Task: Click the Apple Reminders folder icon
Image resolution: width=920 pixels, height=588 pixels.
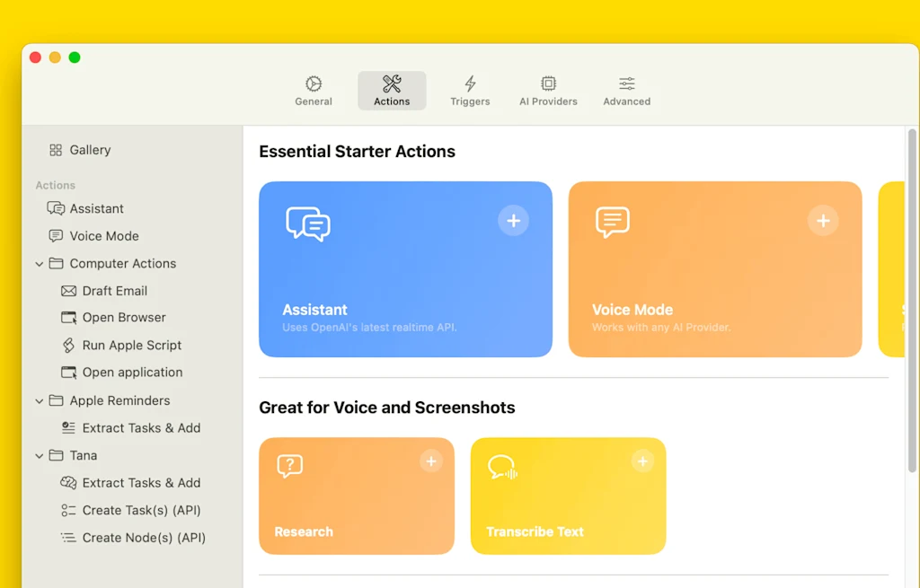Action: (56, 400)
